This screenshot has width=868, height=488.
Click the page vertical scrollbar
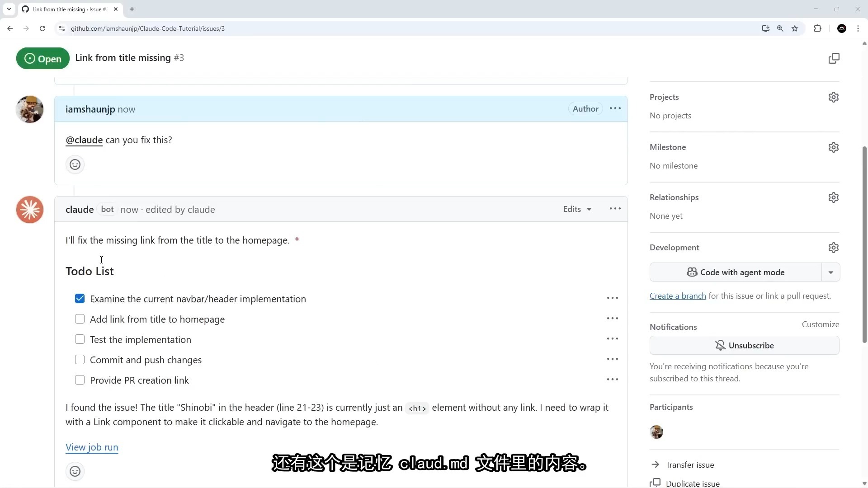pyautogui.click(x=864, y=244)
